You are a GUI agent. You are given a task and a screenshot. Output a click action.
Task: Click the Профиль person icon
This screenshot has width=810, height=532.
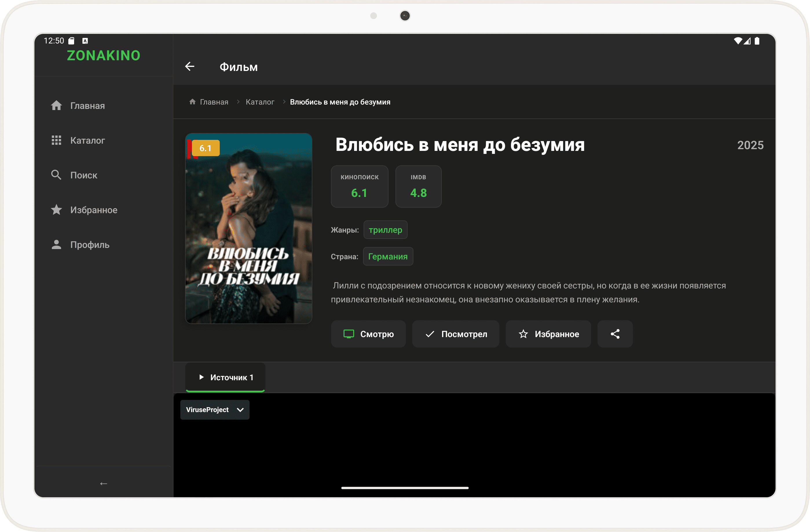tap(56, 245)
